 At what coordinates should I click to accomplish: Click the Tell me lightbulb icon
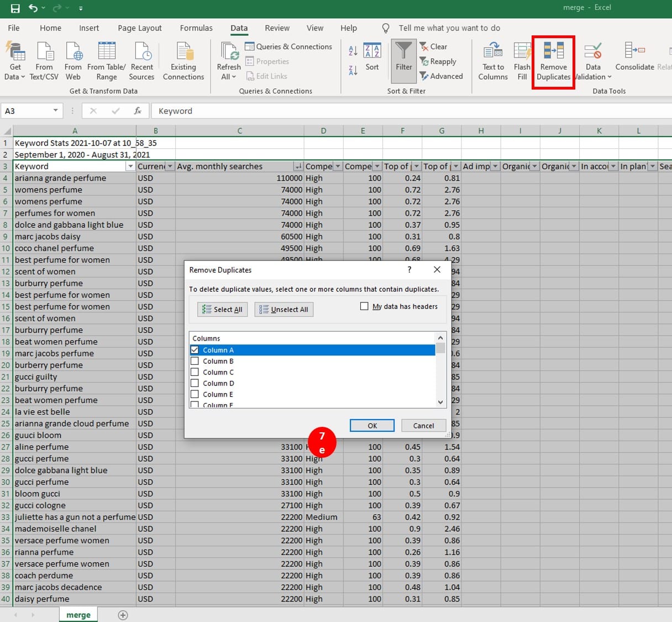(x=386, y=28)
